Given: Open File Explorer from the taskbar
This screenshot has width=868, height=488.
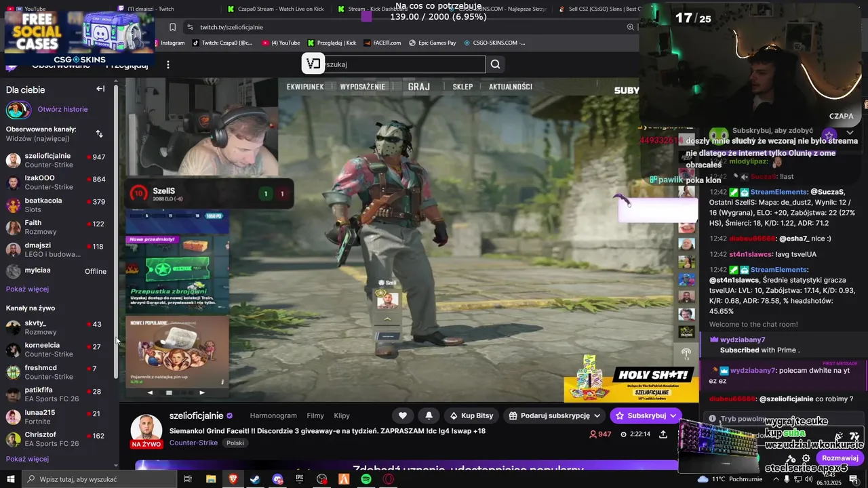Looking at the screenshot, I should click(211, 479).
